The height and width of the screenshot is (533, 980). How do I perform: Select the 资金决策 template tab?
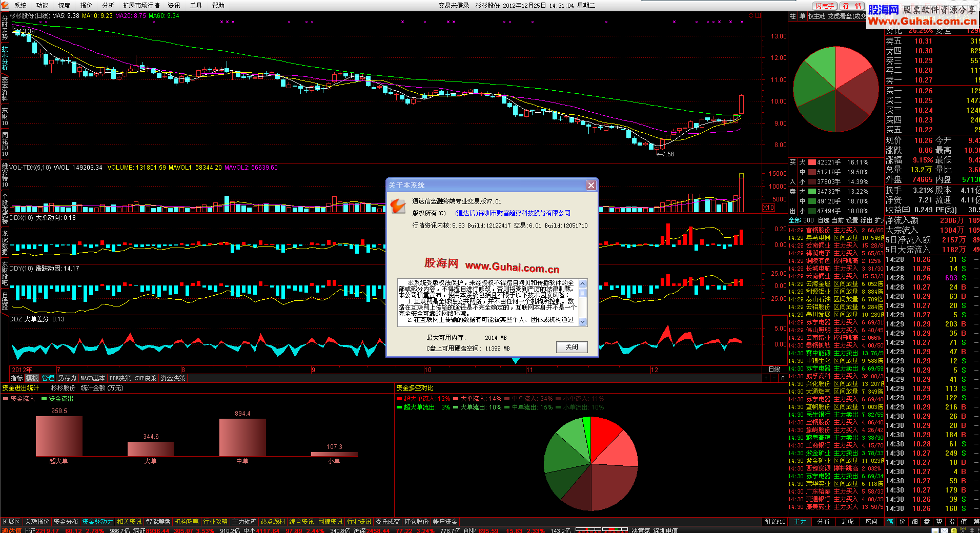173,378
